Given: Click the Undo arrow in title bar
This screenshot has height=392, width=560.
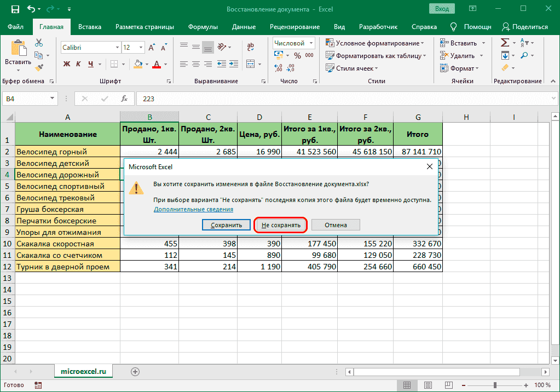Looking at the screenshot, I should coord(31,9).
